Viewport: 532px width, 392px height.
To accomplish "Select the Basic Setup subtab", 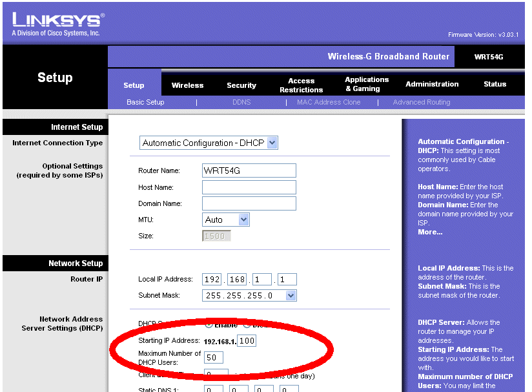I will tap(145, 102).
